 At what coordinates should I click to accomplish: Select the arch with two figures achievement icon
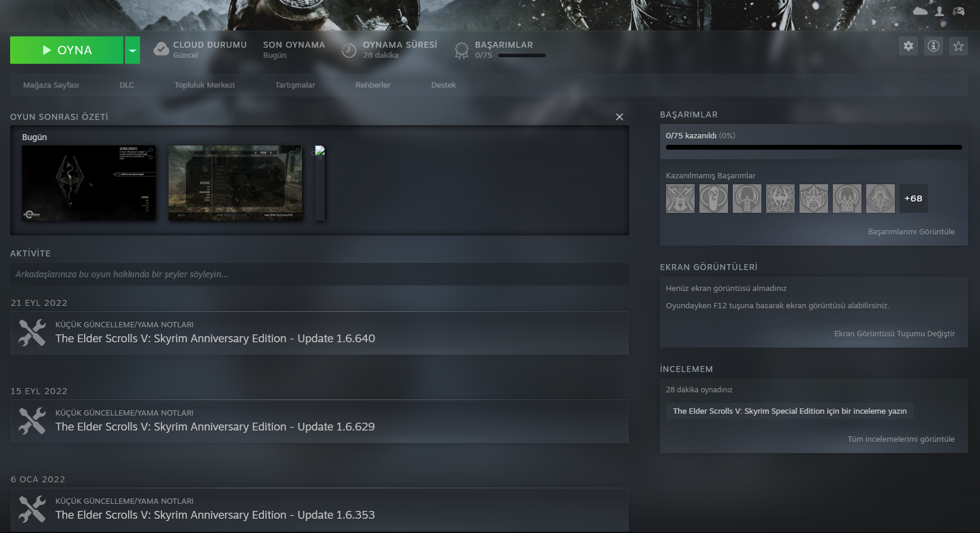click(847, 199)
